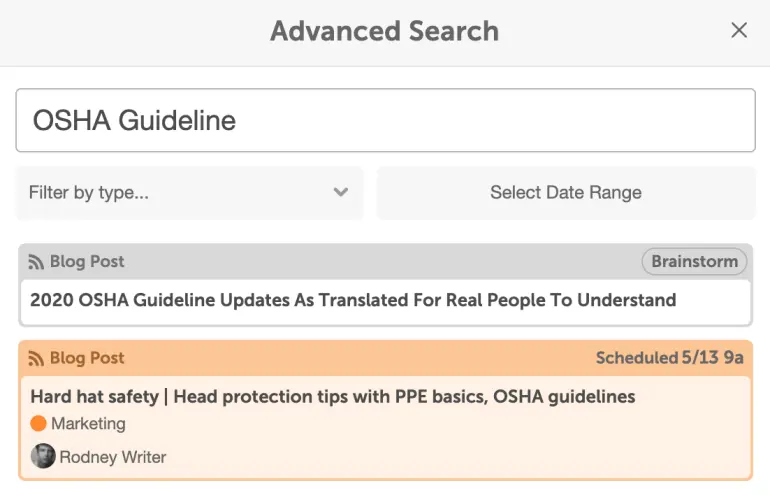Select the orange scheduled card body
Screen dimensions: 770x495
tap(385, 427)
